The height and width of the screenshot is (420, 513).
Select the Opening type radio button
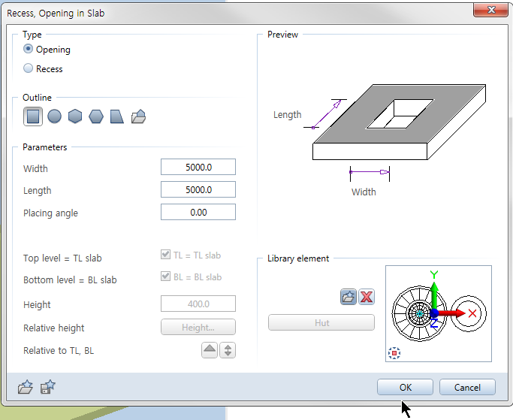coord(29,50)
